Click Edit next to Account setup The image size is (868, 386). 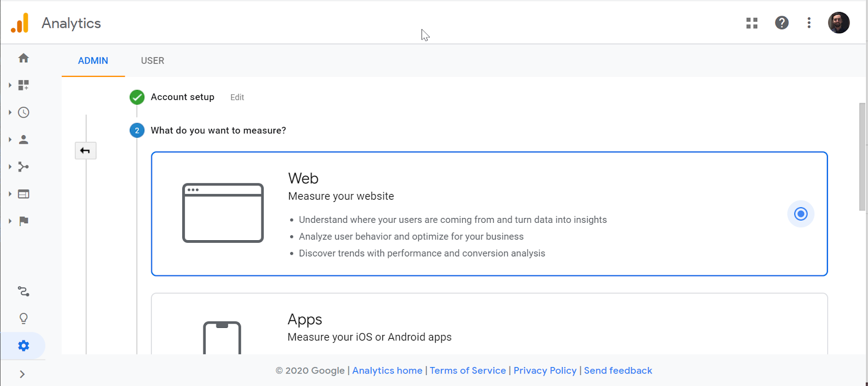click(237, 97)
